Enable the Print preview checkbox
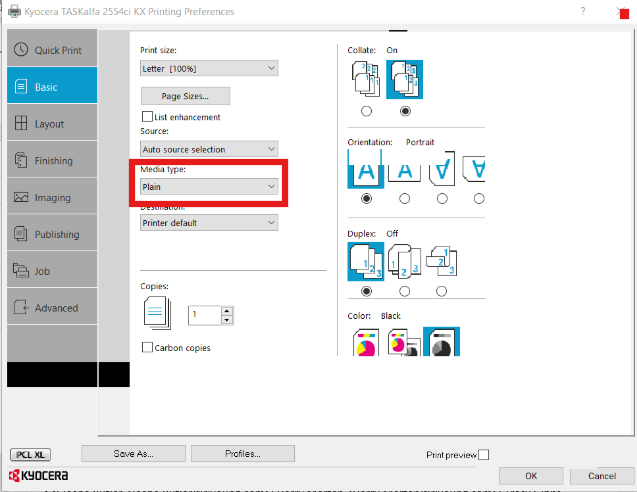Viewport: 637px width, 492px height. 483,455
